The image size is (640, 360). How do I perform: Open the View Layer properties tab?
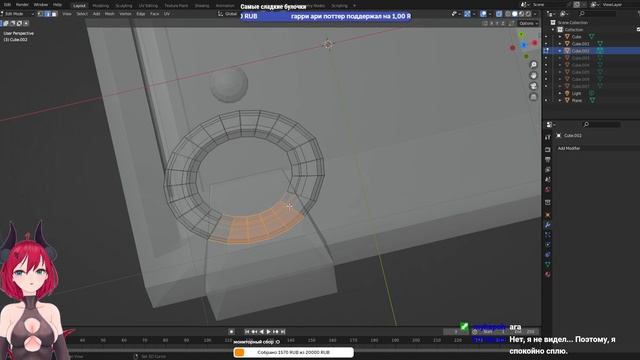coord(548,169)
